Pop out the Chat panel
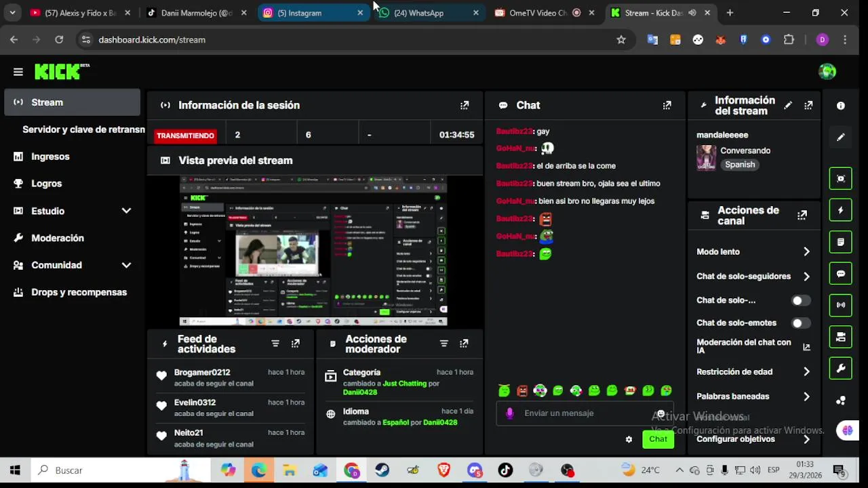The image size is (868, 488). [667, 105]
